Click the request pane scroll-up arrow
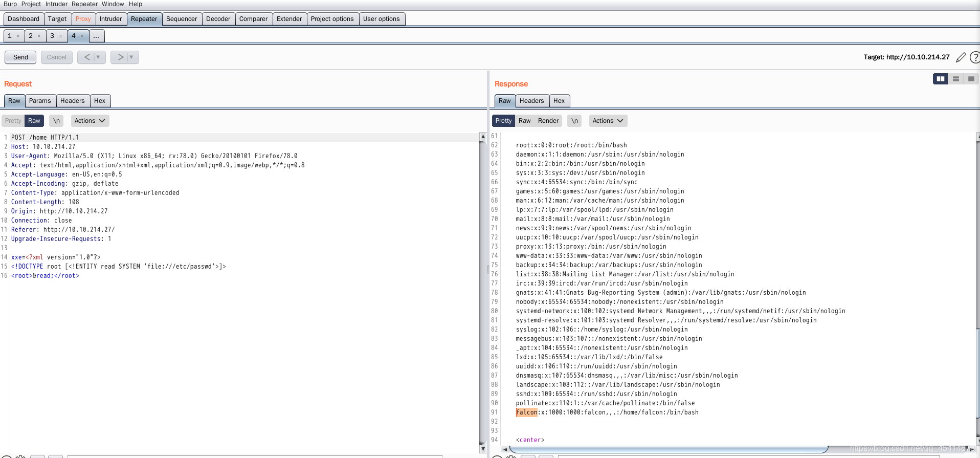Image resolution: width=980 pixels, height=458 pixels. pos(483,137)
